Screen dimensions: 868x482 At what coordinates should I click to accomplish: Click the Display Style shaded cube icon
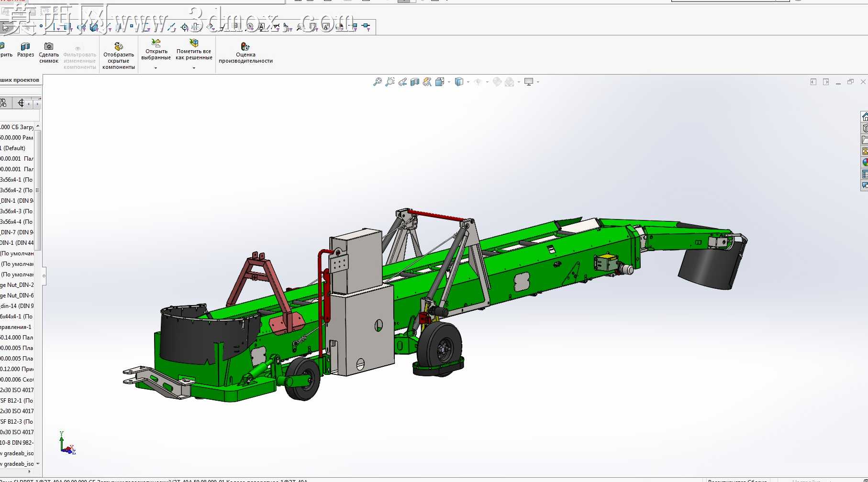[x=459, y=82]
